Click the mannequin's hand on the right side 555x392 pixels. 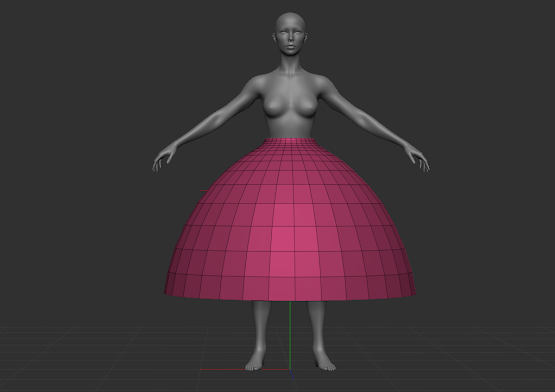(418, 157)
